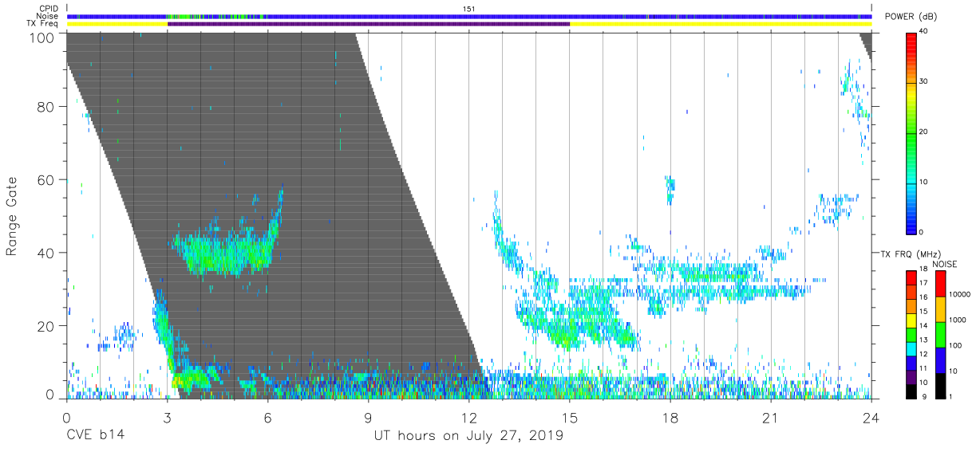The width and height of the screenshot is (980, 452).
Task: Click the POWER scale value 30
Action: pos(923,82)
